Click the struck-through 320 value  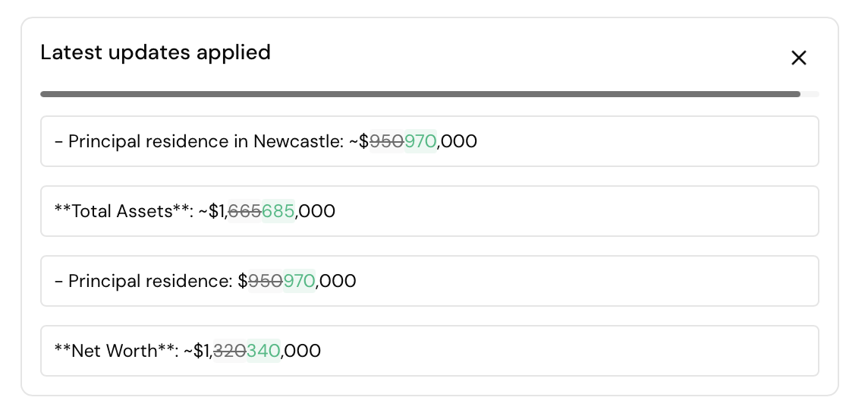[x=230, y=351]
